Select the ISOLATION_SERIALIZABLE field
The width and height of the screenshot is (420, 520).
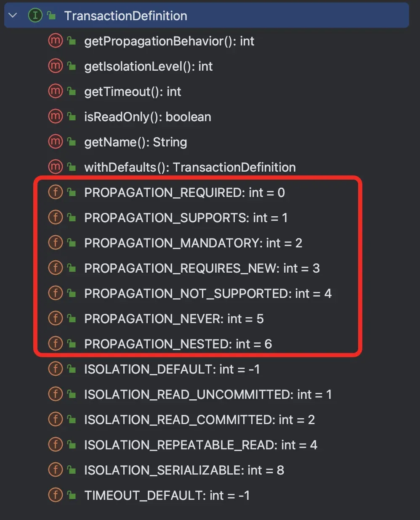coord(184,470)
